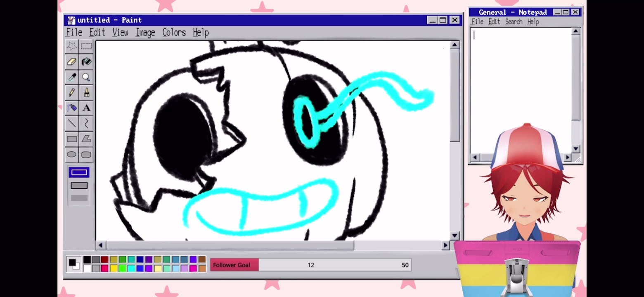Select the Fill With Color bucket tool

(86, 62)
